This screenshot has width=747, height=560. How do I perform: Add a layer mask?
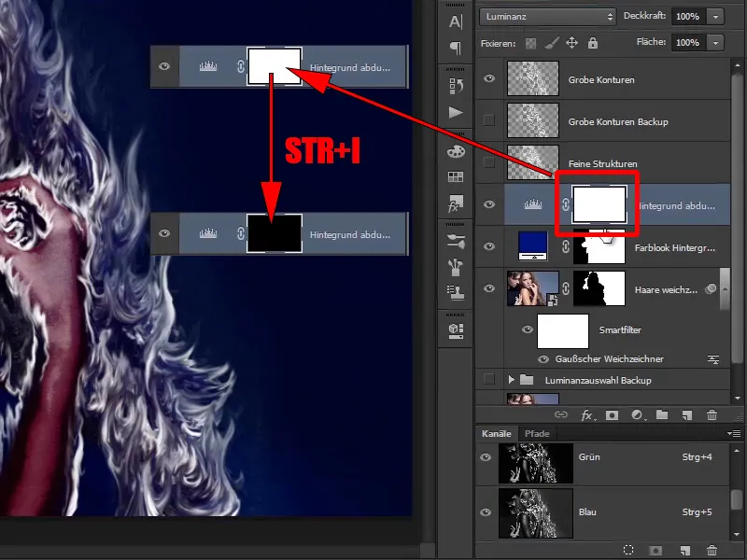tap(612, 415)
